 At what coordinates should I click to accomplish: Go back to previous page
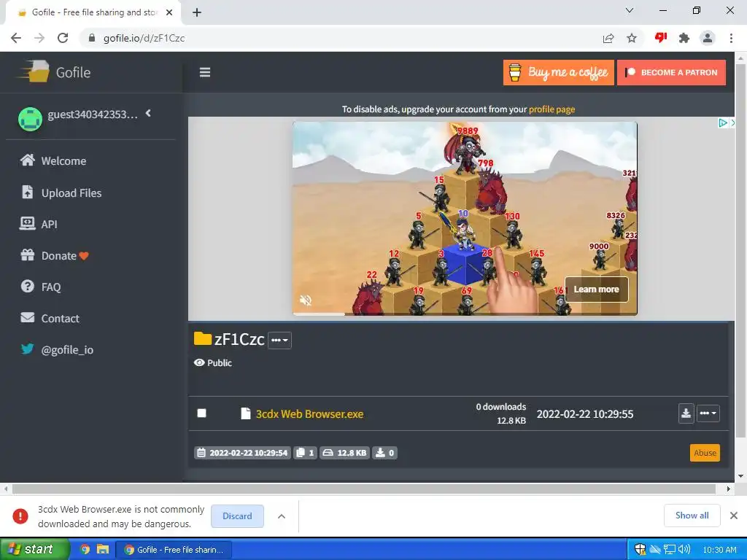click(x=16, y=38)
